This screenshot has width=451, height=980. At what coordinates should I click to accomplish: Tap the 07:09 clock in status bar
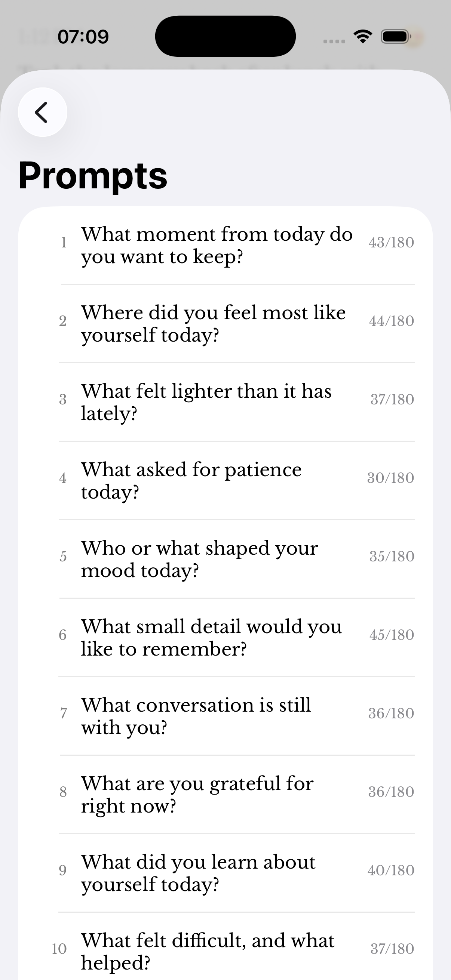pos(83,37)
